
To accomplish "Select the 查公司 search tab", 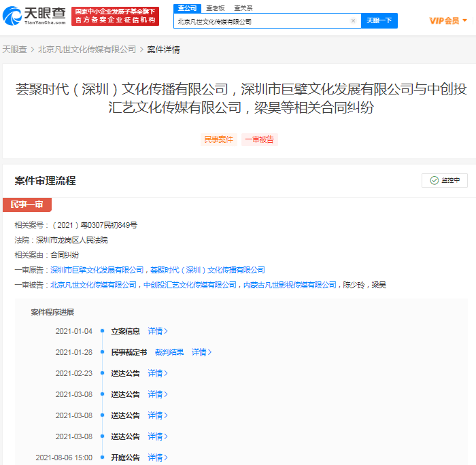I will point(186,7).
